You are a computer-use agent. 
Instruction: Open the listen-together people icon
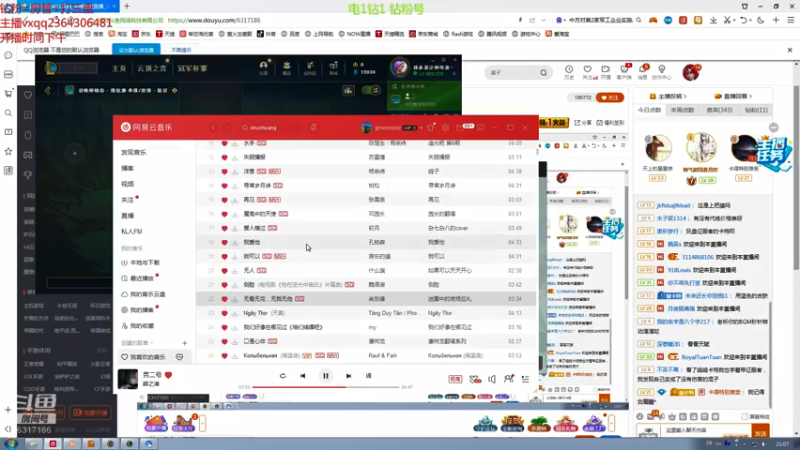[x=508, y=379]
